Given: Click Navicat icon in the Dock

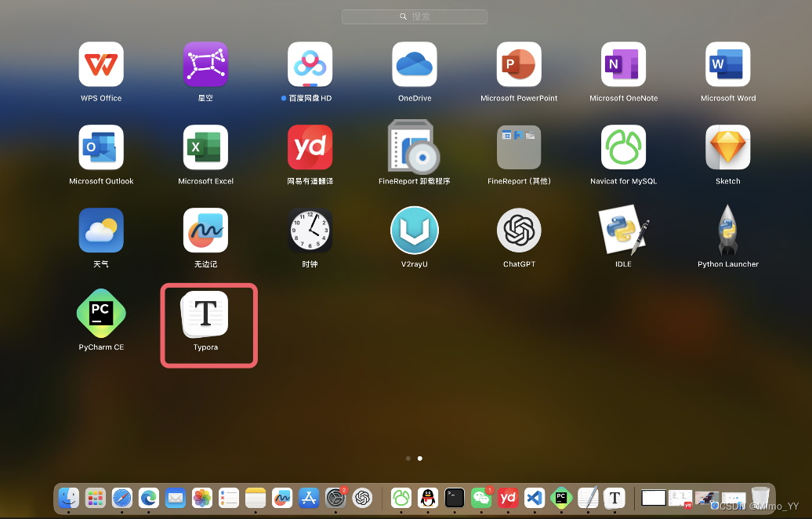Looking at the screenshot, I should tap(401, 499).
